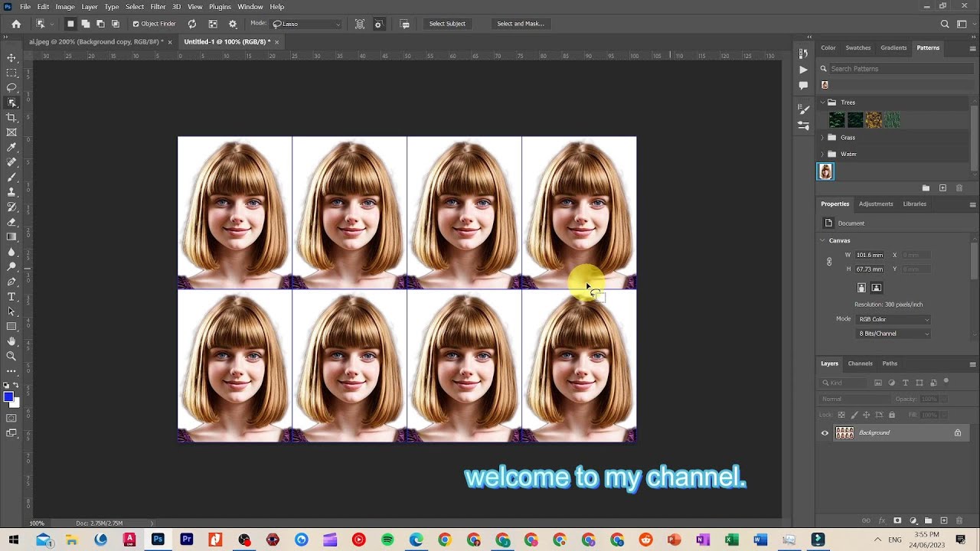Click the Search Patterns field
The height and width of the screenshot is (551, 980).
[x=900, y=69]
